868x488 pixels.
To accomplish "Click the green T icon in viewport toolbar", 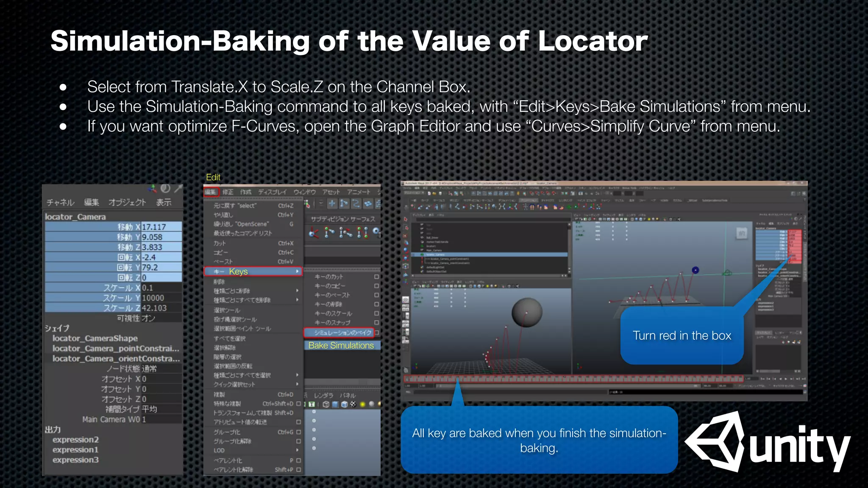I will (x=312, y=405).
